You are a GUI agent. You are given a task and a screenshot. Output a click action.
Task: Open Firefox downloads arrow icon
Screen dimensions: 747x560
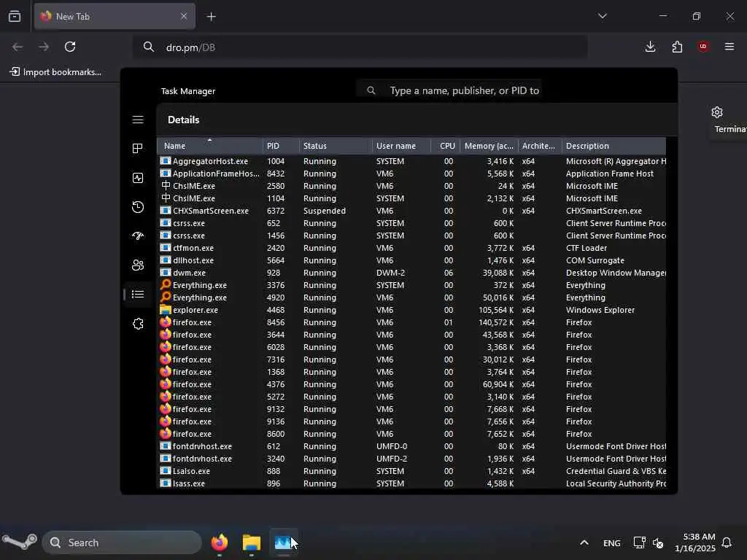(x=650, y=47)
